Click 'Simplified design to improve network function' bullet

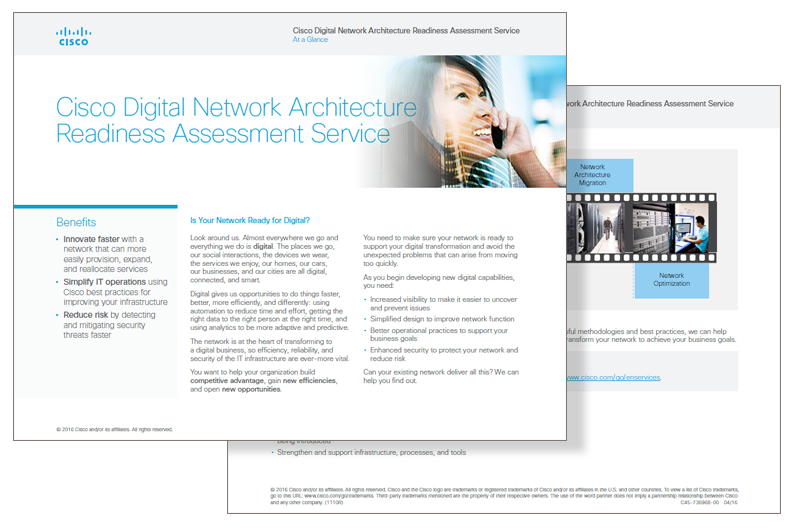pos(439,319)
